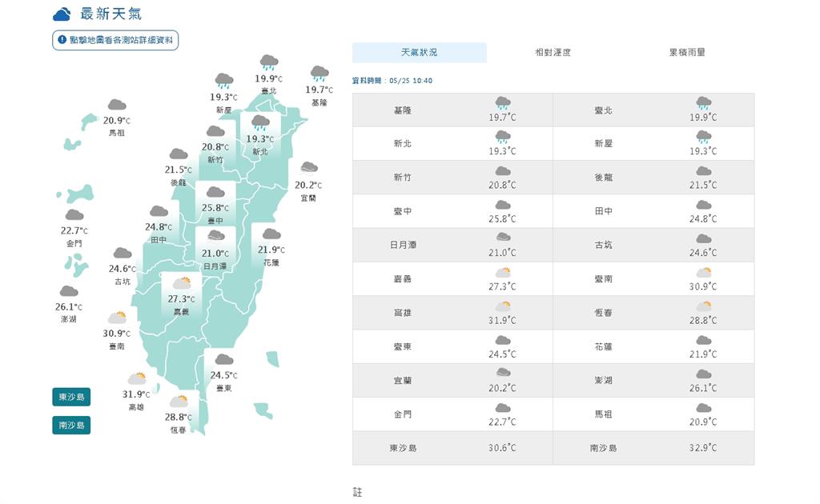Click the cloud icon for 後龍 on map
The width and height of the screenshot is (820, 504).
click(179, 154)
